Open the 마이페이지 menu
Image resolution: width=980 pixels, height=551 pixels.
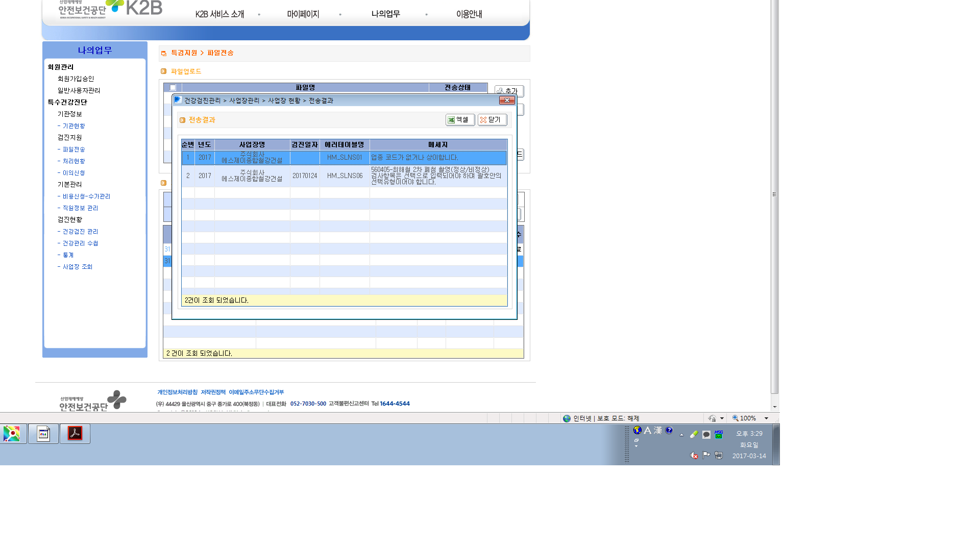[x=303, y=14]
